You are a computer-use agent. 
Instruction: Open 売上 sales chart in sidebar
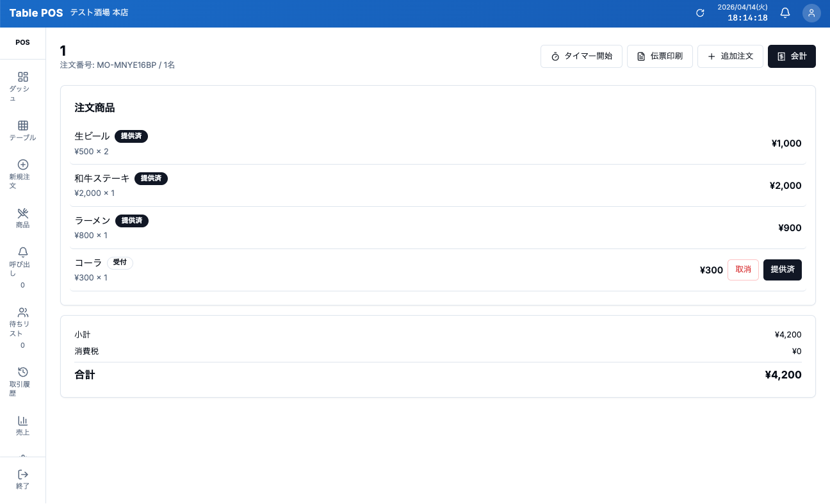click(22, 425)
